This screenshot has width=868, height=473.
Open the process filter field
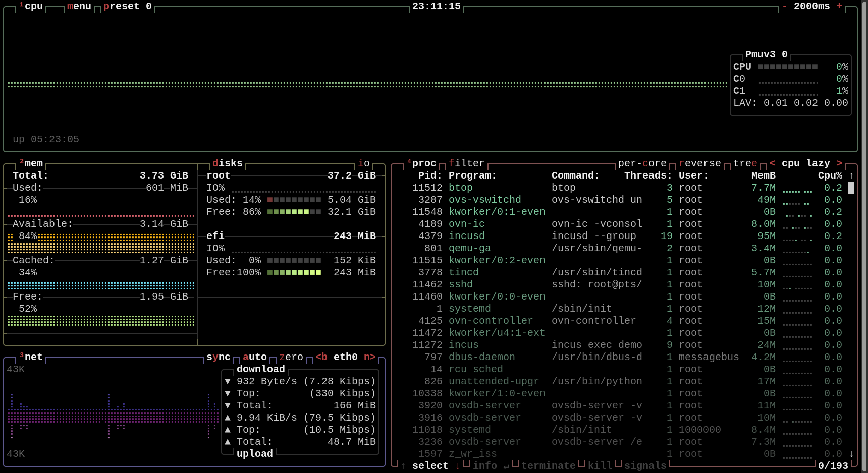tap(467, 163)
